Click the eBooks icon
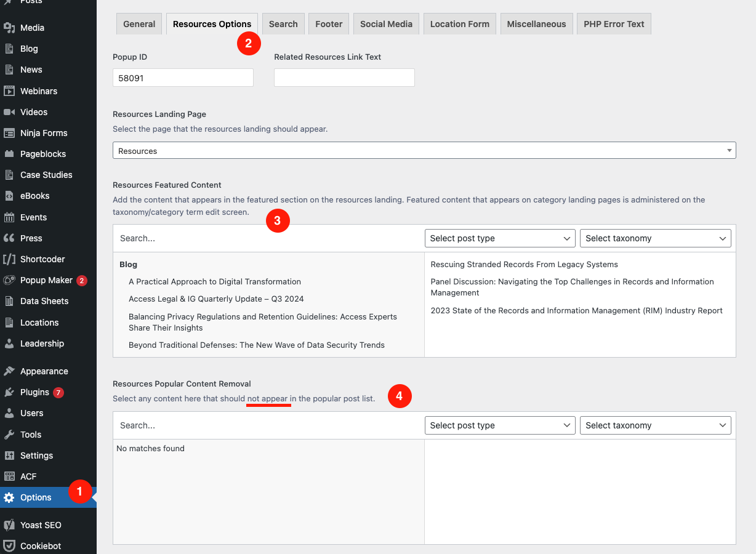Screen dimensions: 756x554 9,196
